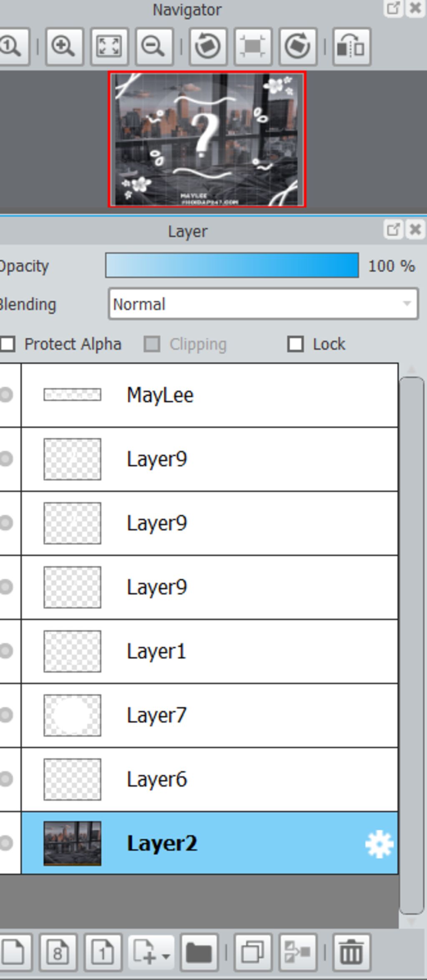Add a new 8-bit layer
This screenshot has height=980, width=427.
point(58,952)
